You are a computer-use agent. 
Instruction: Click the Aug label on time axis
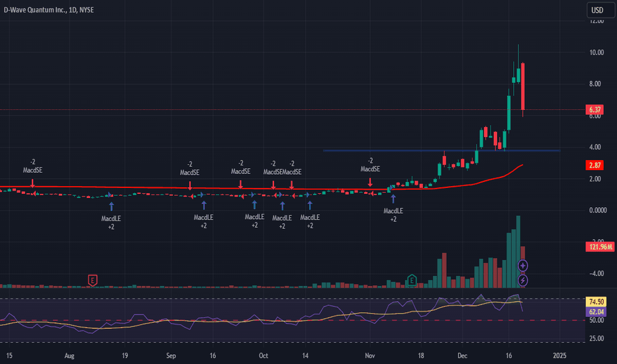click(x=70, y=356)
